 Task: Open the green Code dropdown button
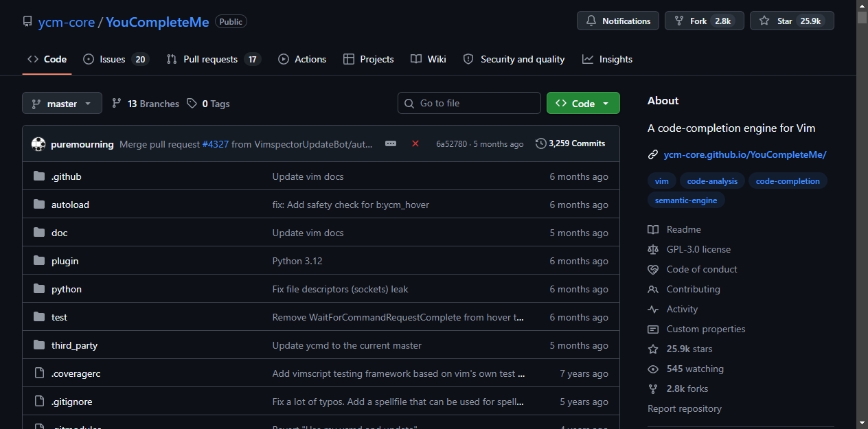point(583,103)
